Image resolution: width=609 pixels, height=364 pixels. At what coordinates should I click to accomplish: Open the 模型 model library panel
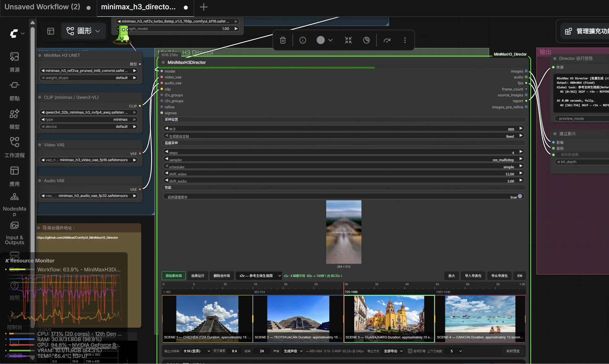pyautogui.click(x=15, y=119)
